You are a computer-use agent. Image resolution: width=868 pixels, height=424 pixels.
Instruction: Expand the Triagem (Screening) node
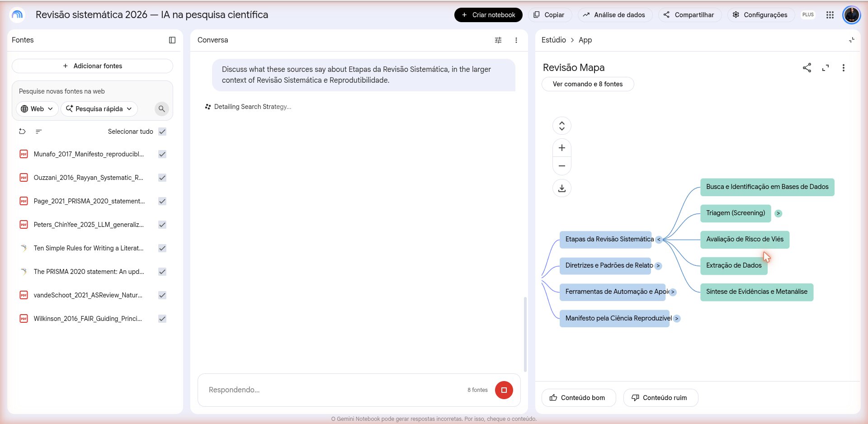tap(778, 213)
